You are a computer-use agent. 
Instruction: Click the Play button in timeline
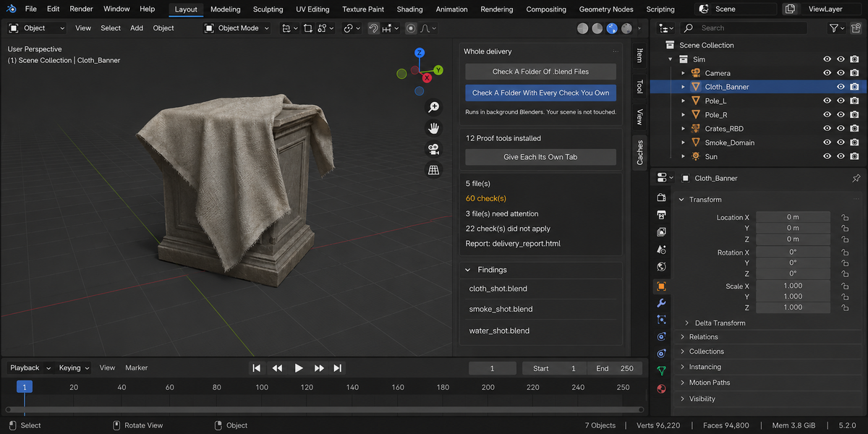[298, 368]
